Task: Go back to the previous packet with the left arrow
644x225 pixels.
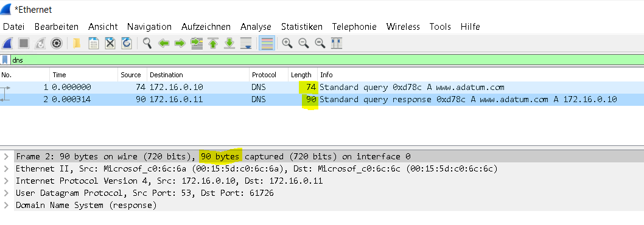Action: (164, 43)
